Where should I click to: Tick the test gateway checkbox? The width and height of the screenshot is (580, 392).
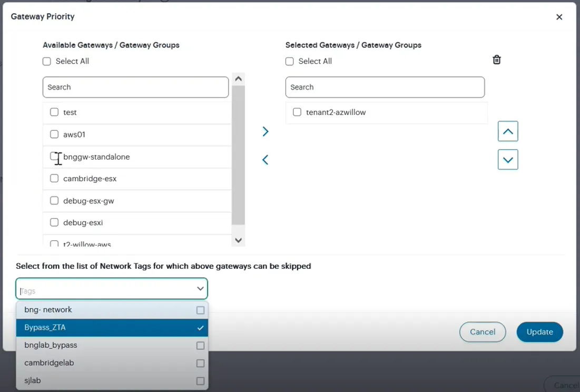click(x=54, y=112)
